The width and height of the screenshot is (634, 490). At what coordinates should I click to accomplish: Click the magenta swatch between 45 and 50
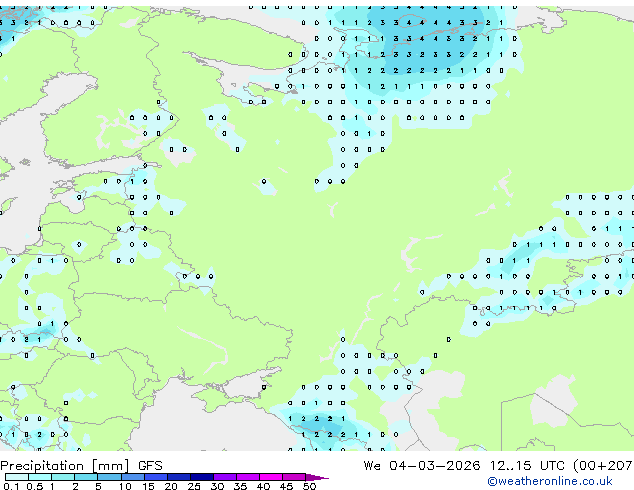click(294, 477)
